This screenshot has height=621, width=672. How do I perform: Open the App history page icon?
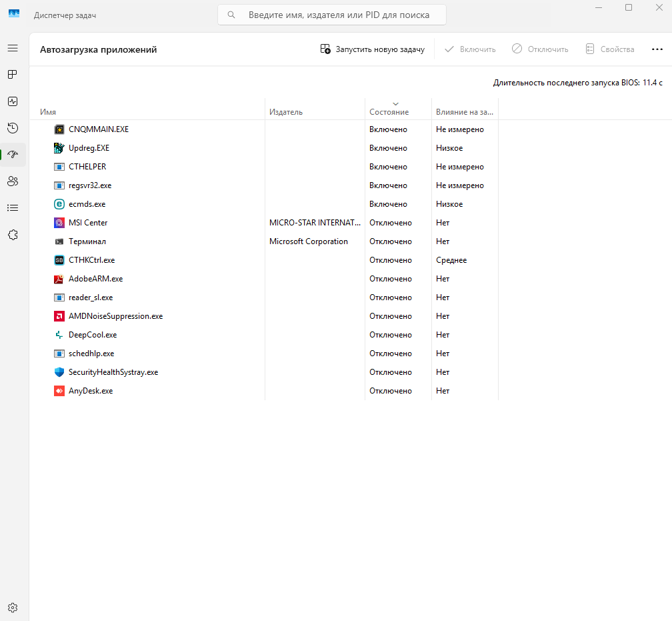tap(13, 128)
